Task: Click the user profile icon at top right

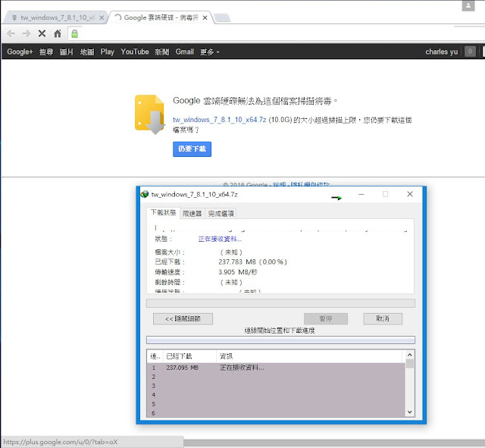Action: [x=468, y=5]
